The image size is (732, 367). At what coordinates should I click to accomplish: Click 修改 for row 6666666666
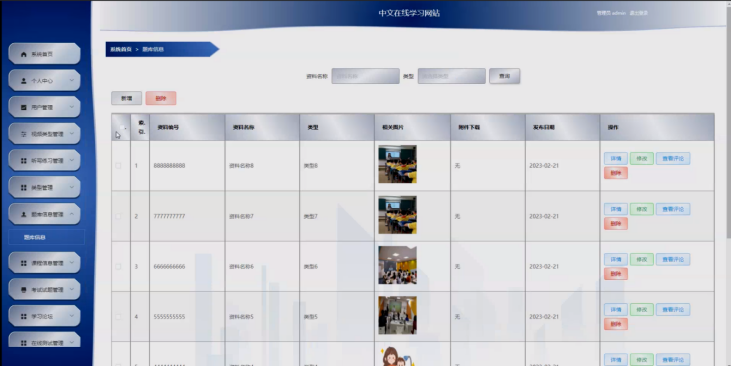click(x=641, y=260)
